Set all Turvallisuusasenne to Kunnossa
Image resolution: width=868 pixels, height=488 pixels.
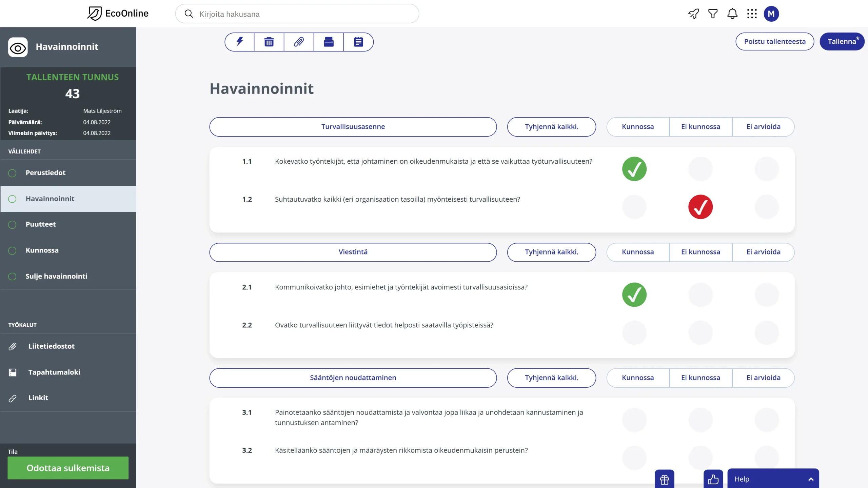coord(638,127)
